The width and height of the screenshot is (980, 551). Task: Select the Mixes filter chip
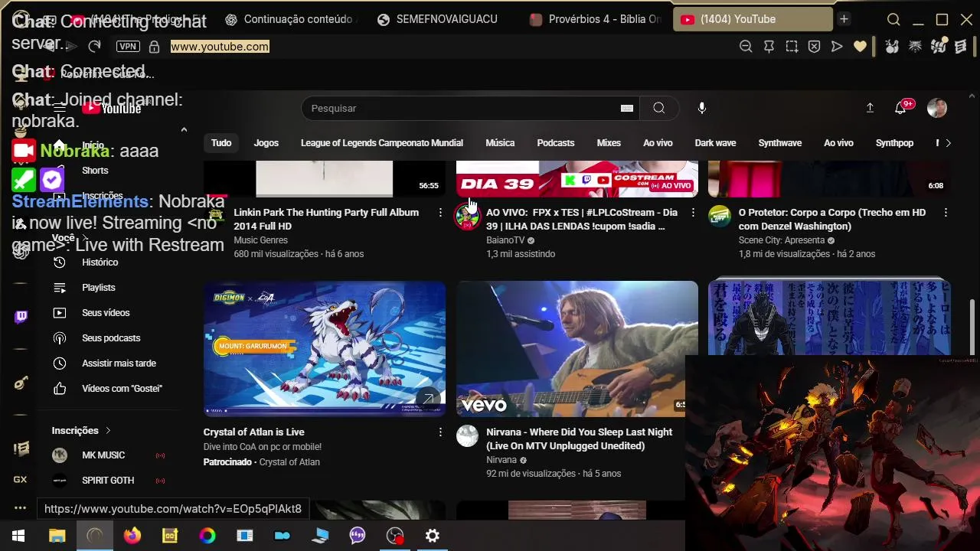(x=609, y=143)
